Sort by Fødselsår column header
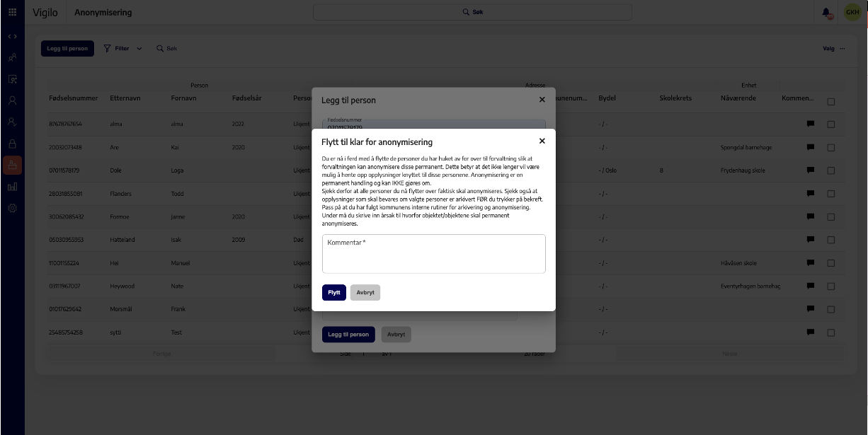Image resolution: width=868 pixels, height=435 pixels. tap(246, 98)
